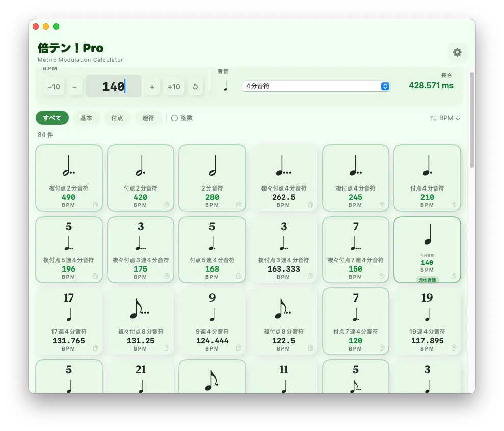The height and width of the screenshot is (431, 504).
Task: Copy the 175 BPM card value
Action: (x=167, y=276)
